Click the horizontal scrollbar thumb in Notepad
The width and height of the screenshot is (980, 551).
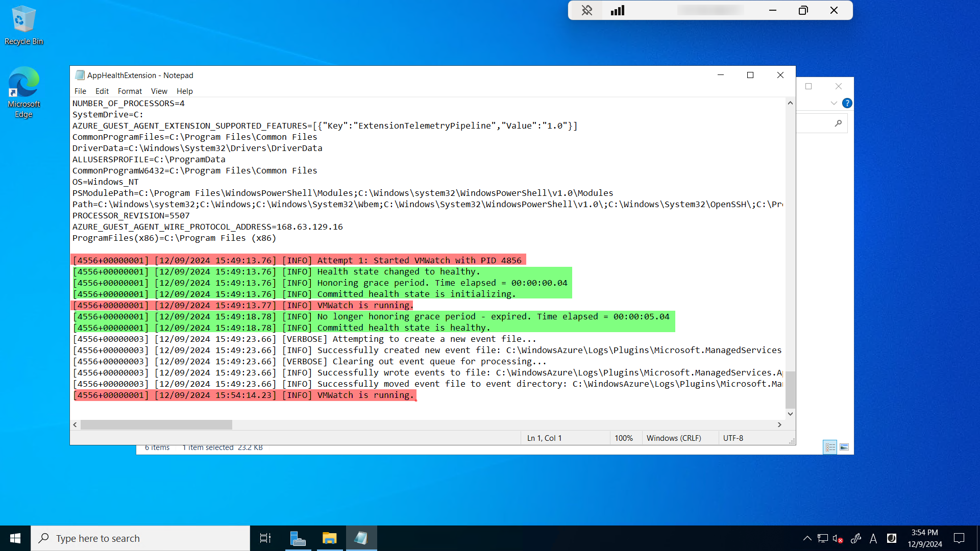coord(156,424)
